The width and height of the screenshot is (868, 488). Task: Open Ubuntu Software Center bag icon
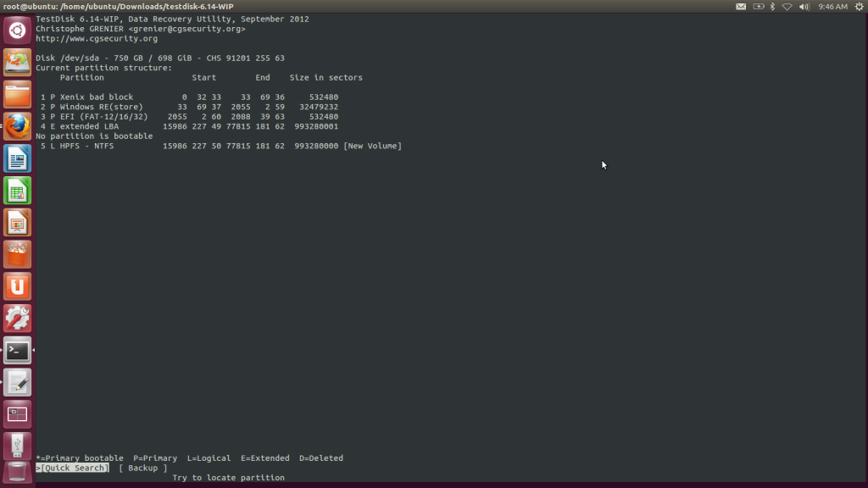pyautogui.click(x=17, y=255)
